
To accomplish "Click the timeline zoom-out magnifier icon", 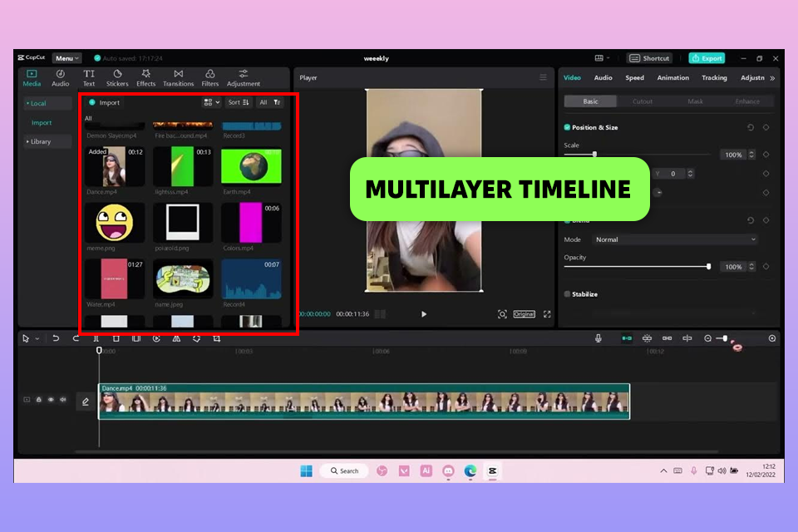I will pyautogui.click(x=707, y=338).
